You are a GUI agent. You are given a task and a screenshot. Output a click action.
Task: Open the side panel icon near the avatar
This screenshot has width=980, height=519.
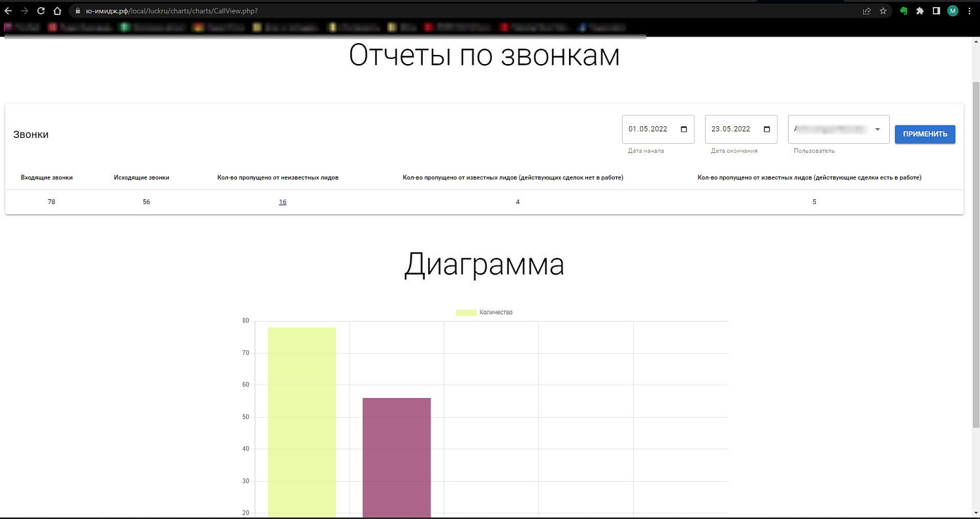[936, 11]
